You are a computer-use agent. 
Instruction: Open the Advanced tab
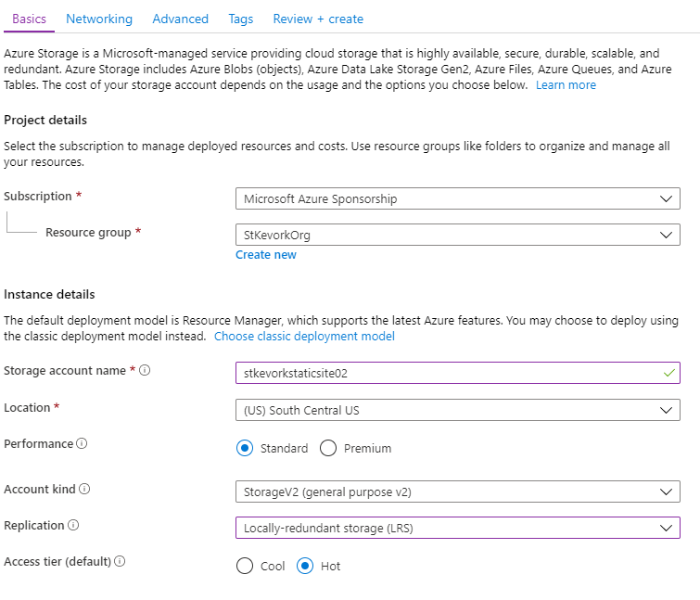point(181,19)
